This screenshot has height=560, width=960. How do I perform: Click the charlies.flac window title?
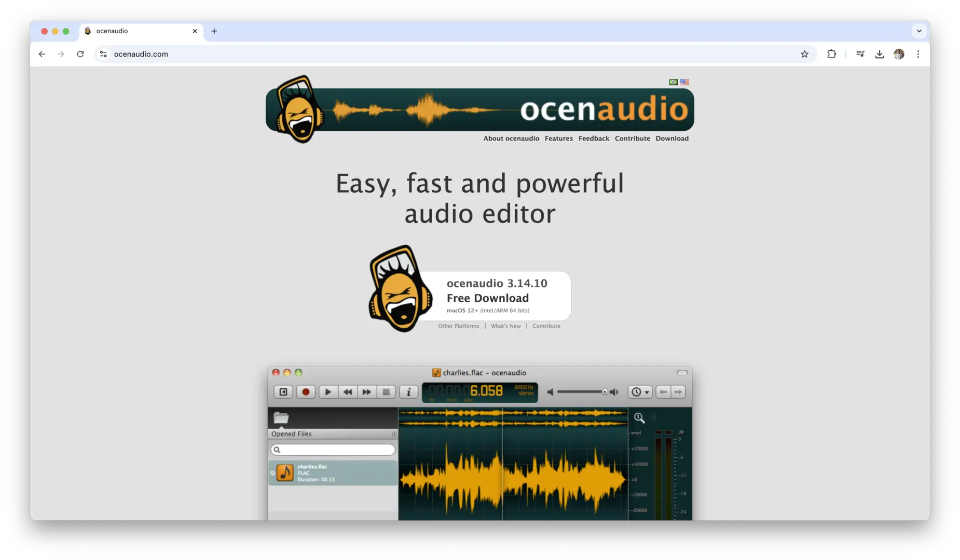tap(479, 373)
